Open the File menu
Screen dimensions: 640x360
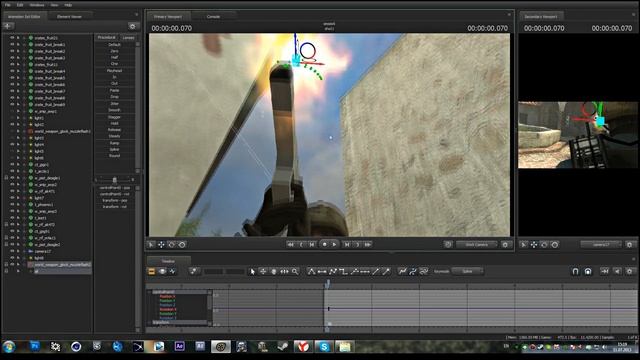tap(8, 5)
